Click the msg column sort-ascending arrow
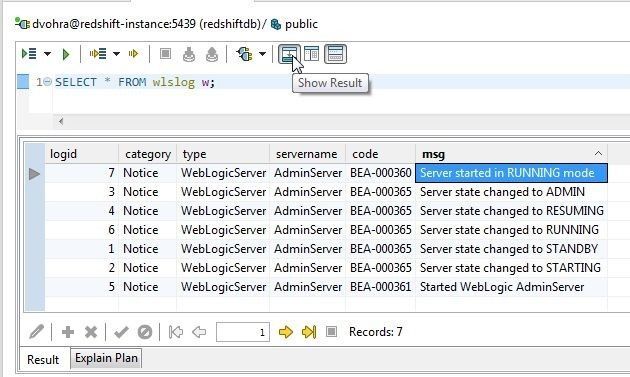 click(598, 154)
